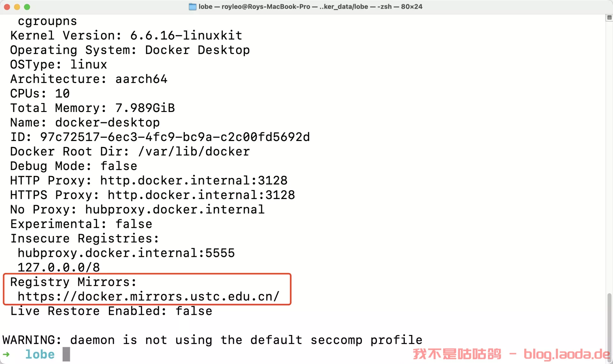
Task: Click the HTTP Proxy address line
Action: coord(149,181)
